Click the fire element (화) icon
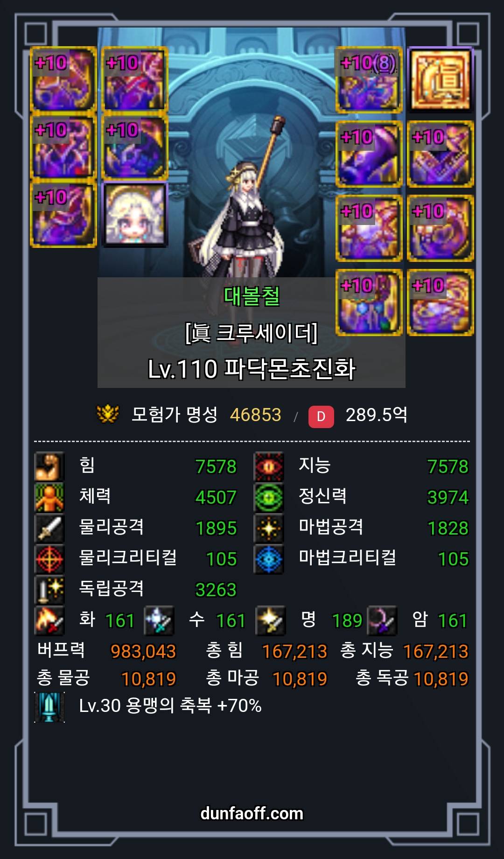The height and width of the screenshot is (859, 504). [x=49, y=620]
